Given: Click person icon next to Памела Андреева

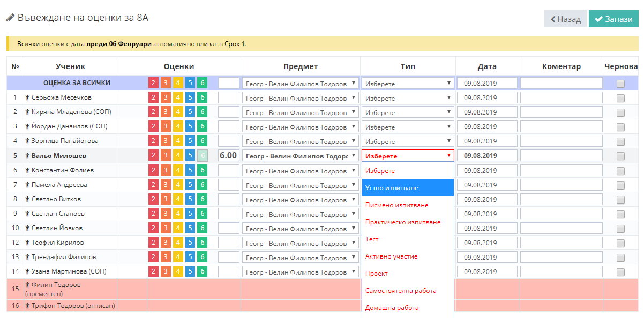Looking at the screenshot, I should coord(27,185).
